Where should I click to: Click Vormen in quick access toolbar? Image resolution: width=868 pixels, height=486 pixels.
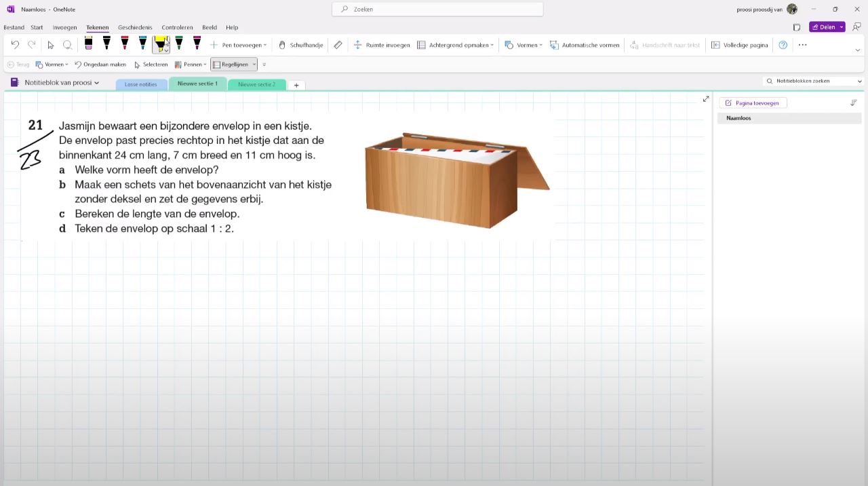coord(52,64)
